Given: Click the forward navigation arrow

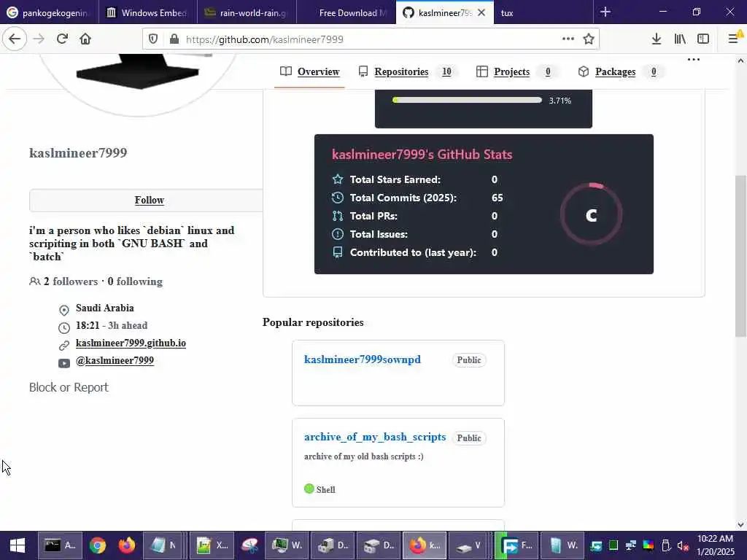Looking at the screenshot, I should [x=39, y=39].
